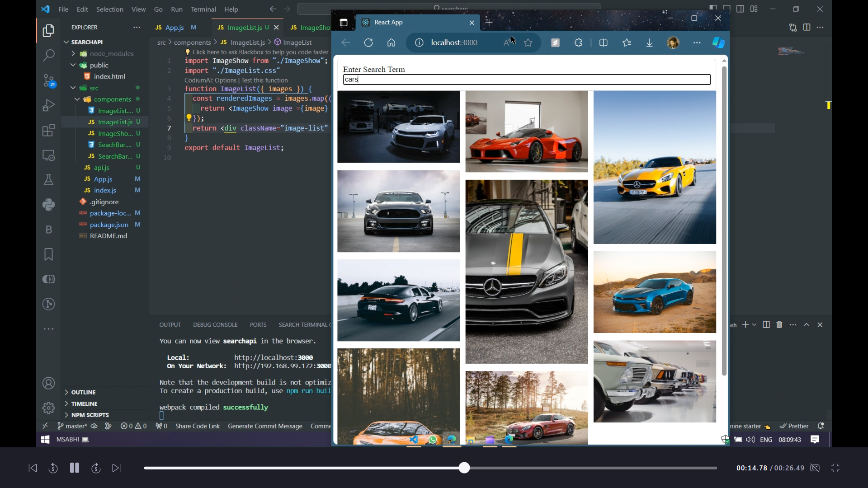The width and height of the screenshot is (868, 488).
Task: Click Generate Commit Message in status bar
Action: (265, 426)
